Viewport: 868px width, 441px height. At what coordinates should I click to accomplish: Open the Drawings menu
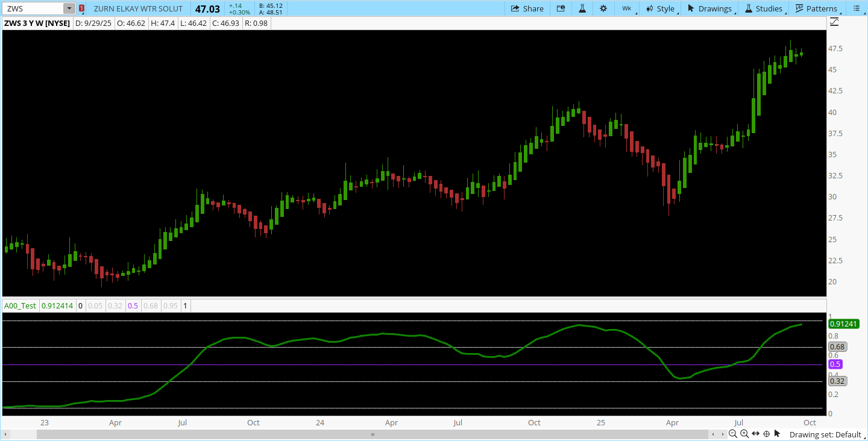click(x=710, y=8)
